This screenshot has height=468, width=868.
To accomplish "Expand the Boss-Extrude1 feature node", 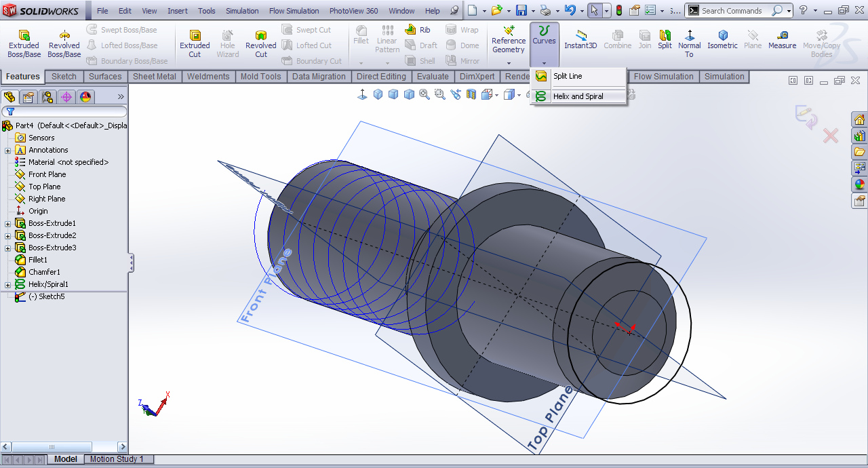I will click(8, 223).
